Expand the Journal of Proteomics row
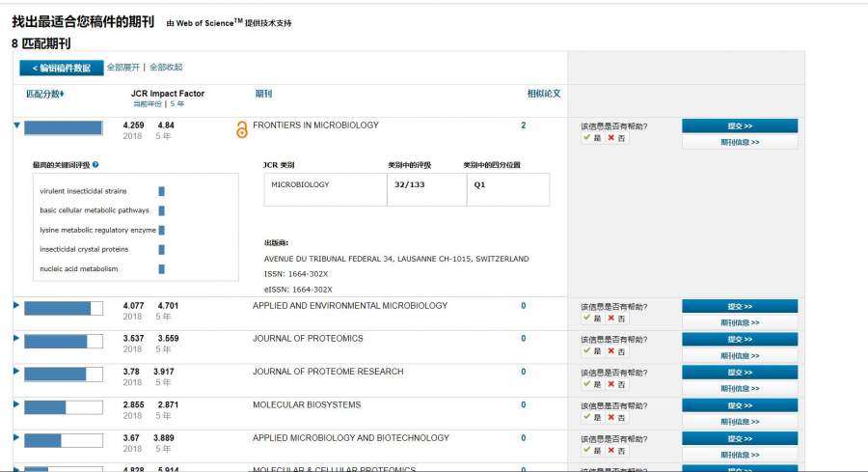Screen dimensions: 868x472 pyautogui.click(x=16, y=339)
